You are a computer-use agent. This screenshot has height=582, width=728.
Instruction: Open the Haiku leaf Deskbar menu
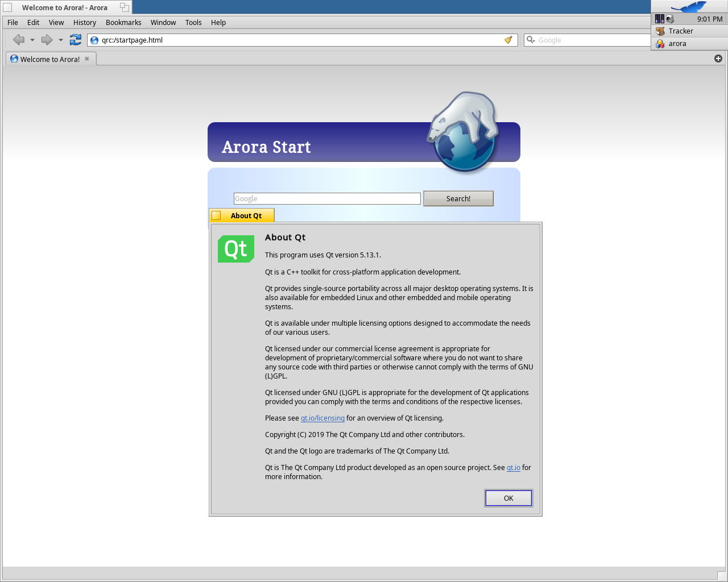[689, 7]
